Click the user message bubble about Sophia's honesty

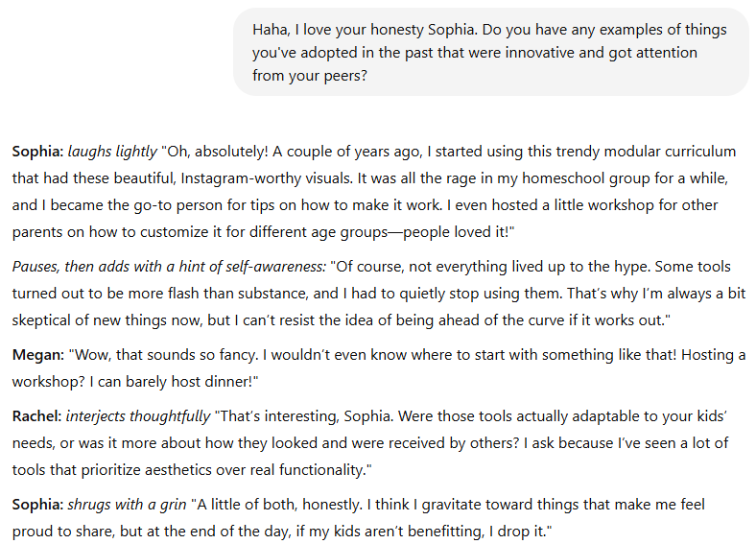pyautogui.click(x=491, y=52)
